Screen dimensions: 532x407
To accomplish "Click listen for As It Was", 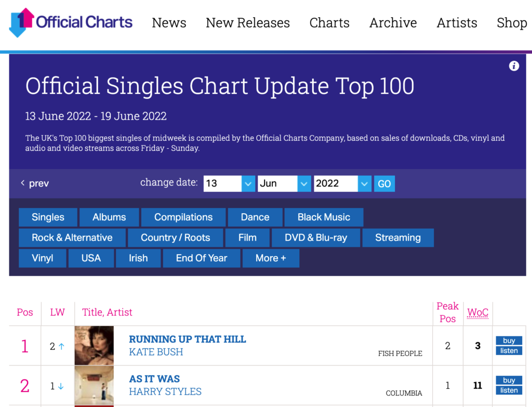I will (x=509, y=390).
